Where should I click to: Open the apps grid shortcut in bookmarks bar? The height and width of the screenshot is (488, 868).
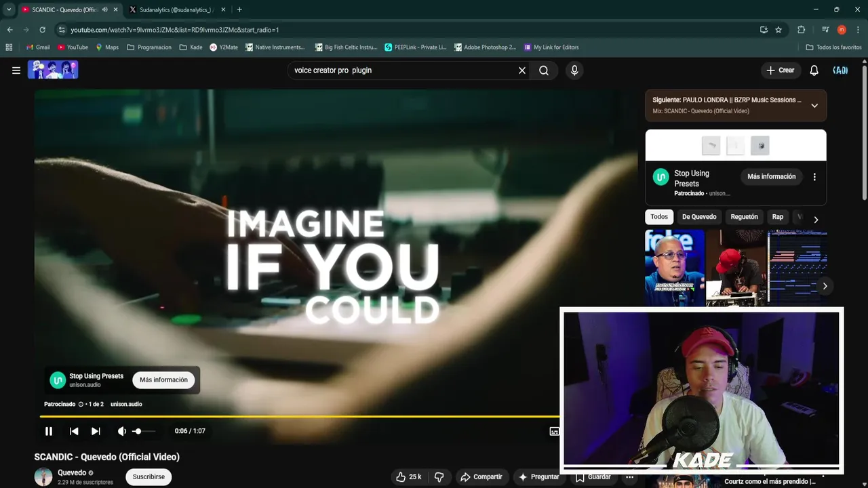9,47
